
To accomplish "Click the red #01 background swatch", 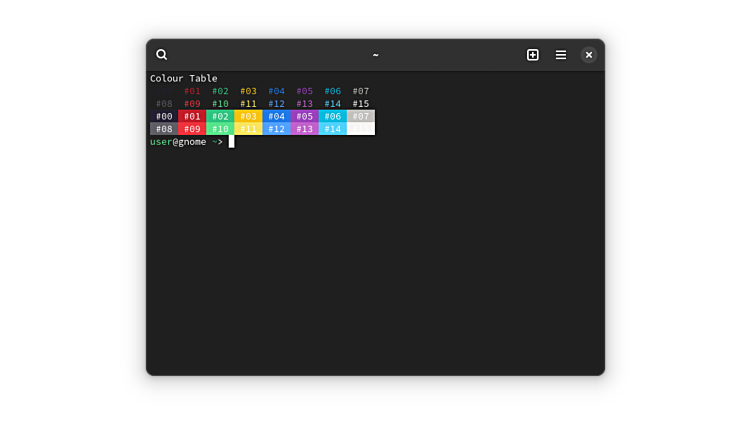I will (x=192, y=116).
